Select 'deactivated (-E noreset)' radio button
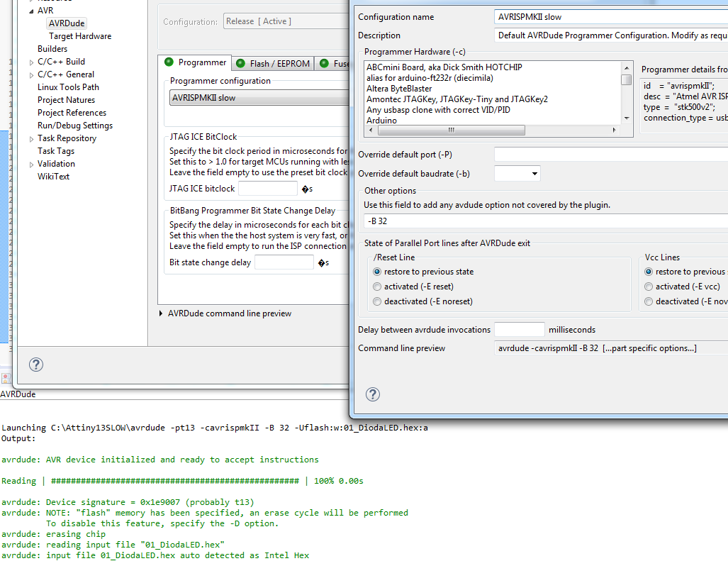This screenshot has width=728, height=561. (377, 301)
